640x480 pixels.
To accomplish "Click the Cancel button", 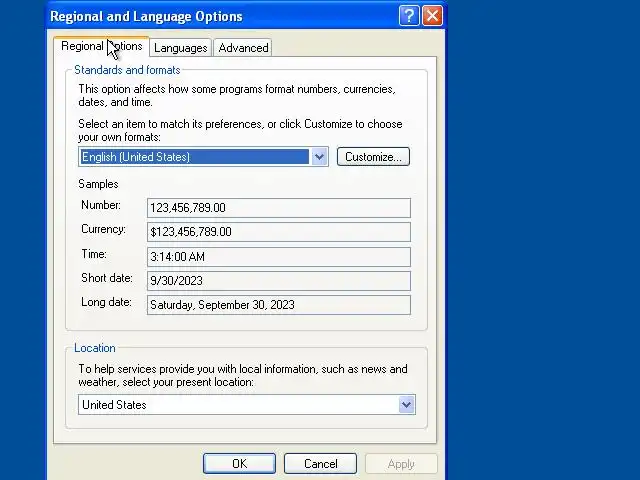I will 320,464.
